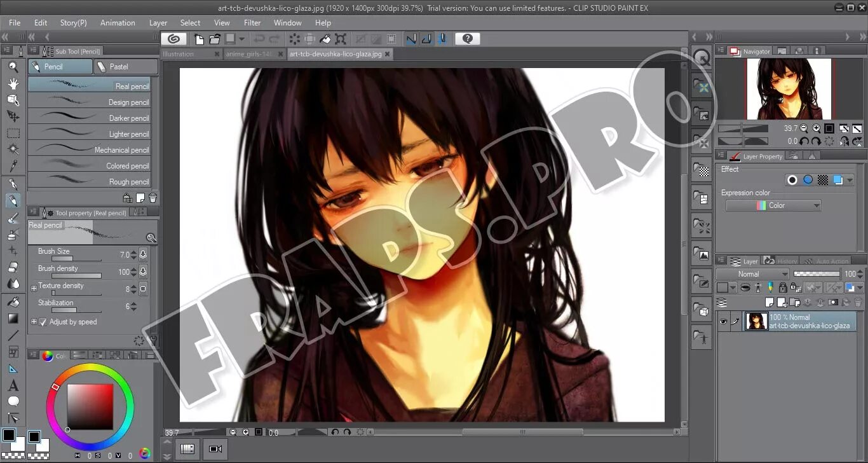Screen dimensions: 868x463
Task: Select the Pen tool
Action: click(x=13, y=184)
